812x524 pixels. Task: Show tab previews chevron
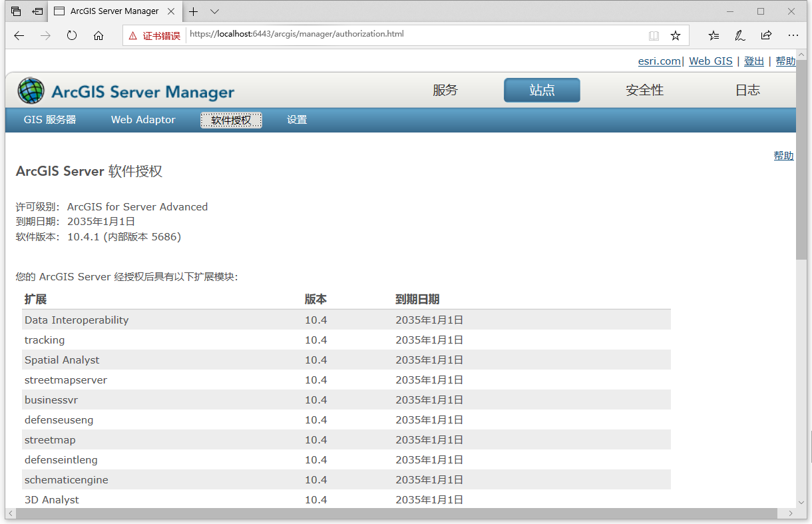click(x=214, y=11)
